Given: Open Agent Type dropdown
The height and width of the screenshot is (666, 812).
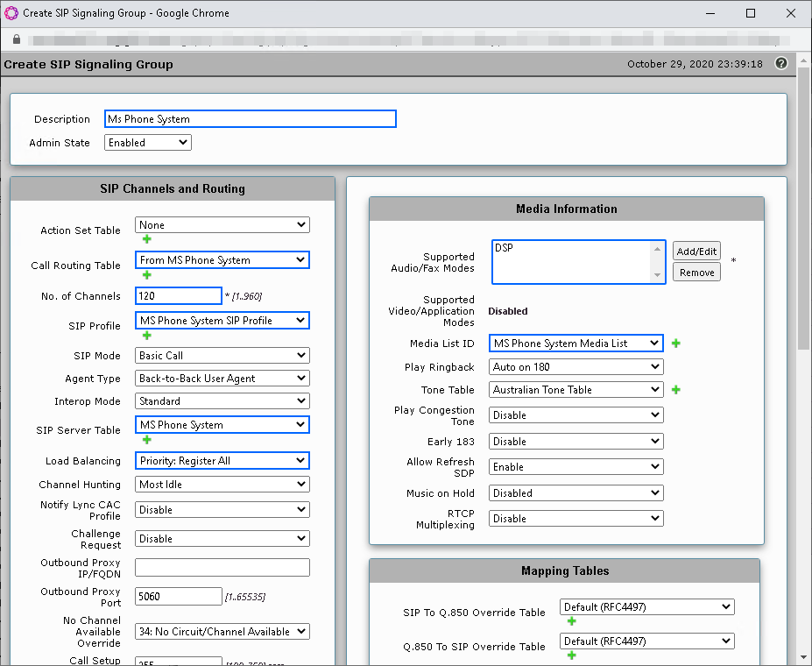Looking at the screenshot, I should (x=222, y=378).
